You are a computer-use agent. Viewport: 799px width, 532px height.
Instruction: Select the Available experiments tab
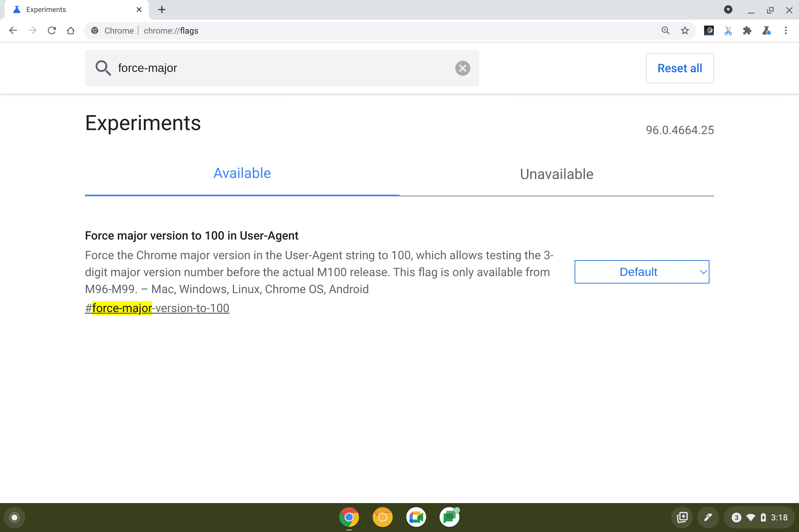[242, 173]
